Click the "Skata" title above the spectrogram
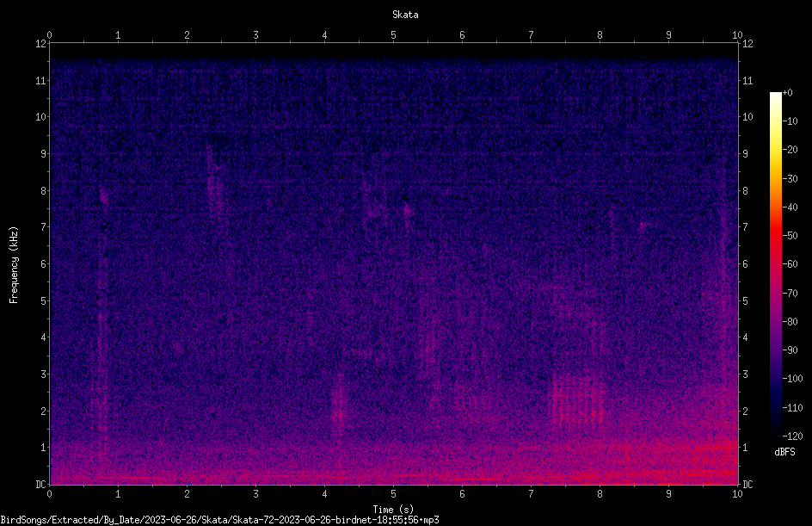The height and width of the screenshot is (526, 812). pyautogui.click(x=405, y=15)
